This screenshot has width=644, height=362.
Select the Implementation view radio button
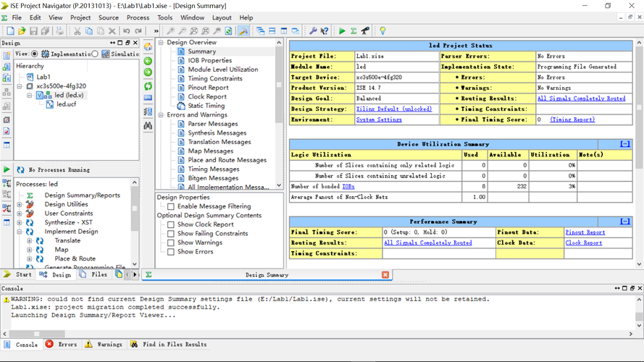click(x=35, y=54)
